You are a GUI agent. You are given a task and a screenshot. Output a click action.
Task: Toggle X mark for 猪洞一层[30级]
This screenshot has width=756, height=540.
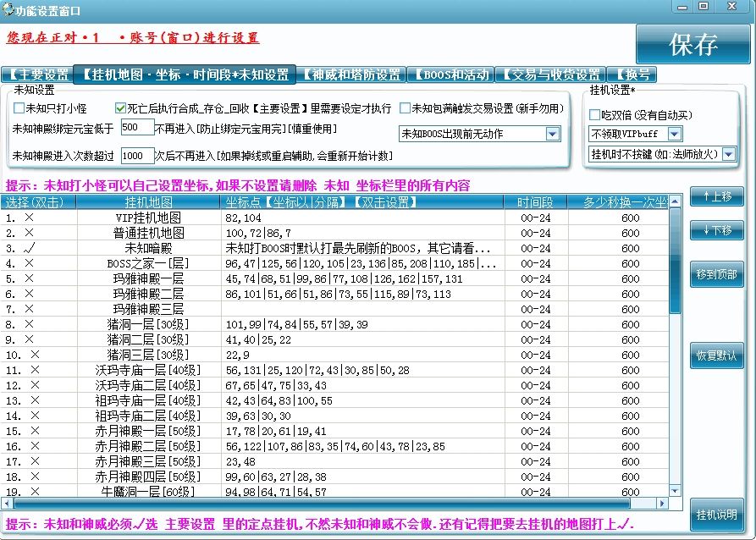29,324
